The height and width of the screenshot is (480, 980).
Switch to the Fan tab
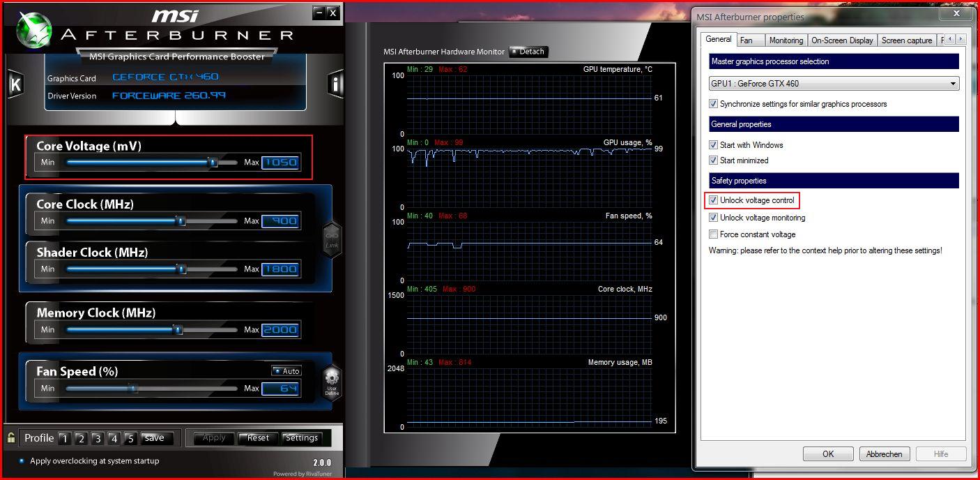(750, 40)
